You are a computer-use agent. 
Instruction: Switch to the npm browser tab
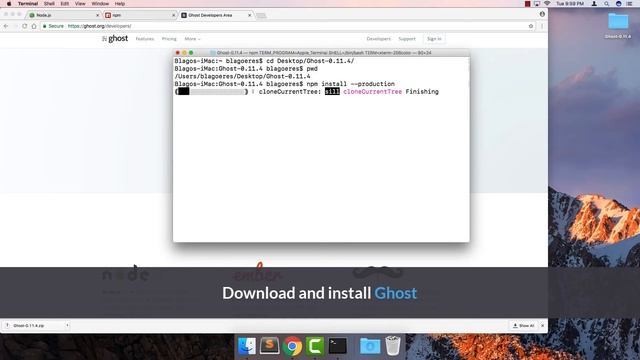tap(139, 15)
